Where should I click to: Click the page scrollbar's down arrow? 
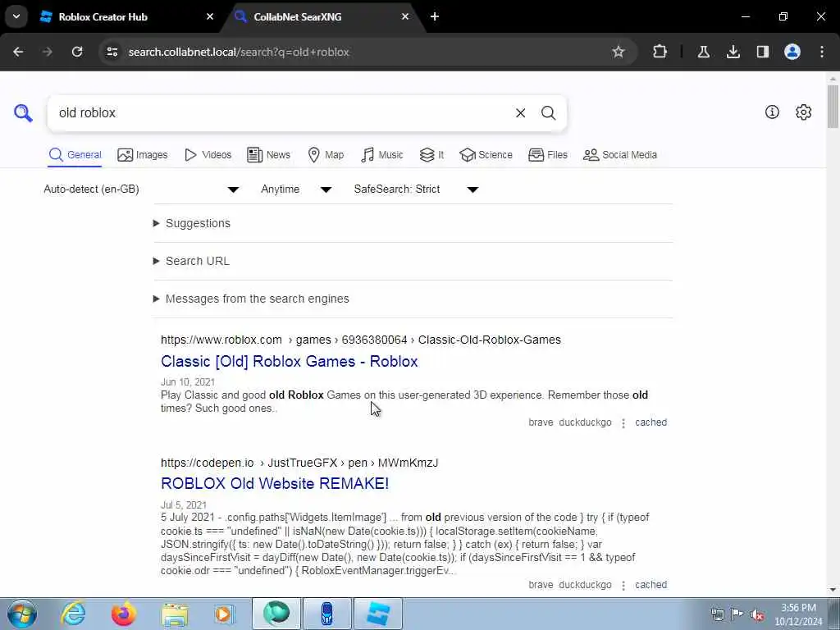[x=833, y=590]
